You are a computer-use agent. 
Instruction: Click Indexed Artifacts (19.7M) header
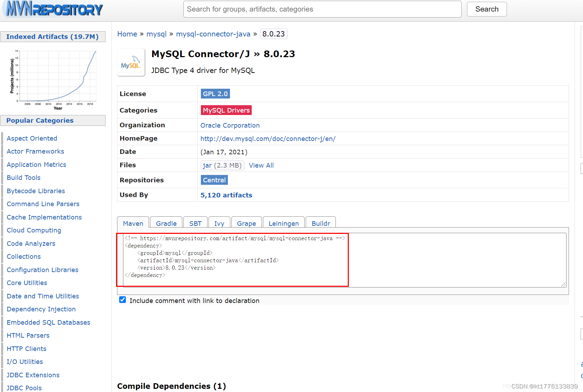[x=53, y=36]
